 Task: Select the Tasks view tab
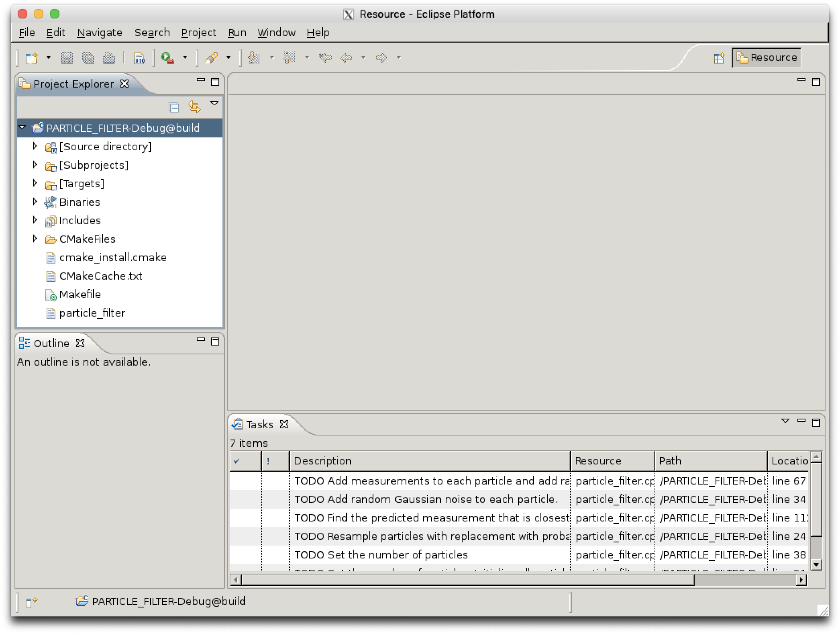tap(259, 425)
